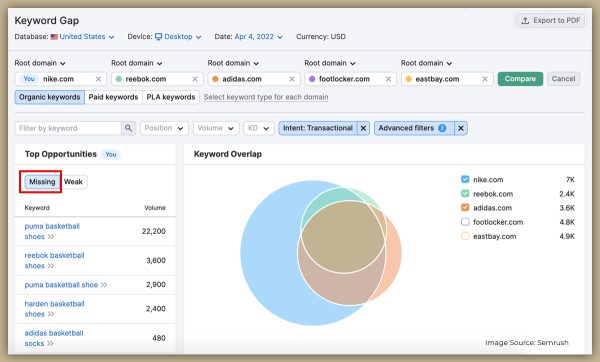Uncheck reebok.com in overlap legend
600x362 pixels.
click(465, 194)
